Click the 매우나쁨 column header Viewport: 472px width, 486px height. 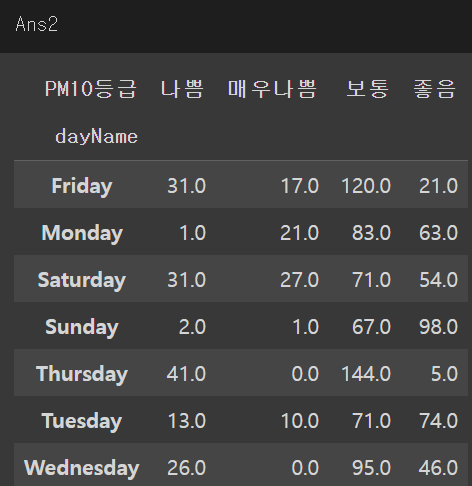tap(272, 89)
